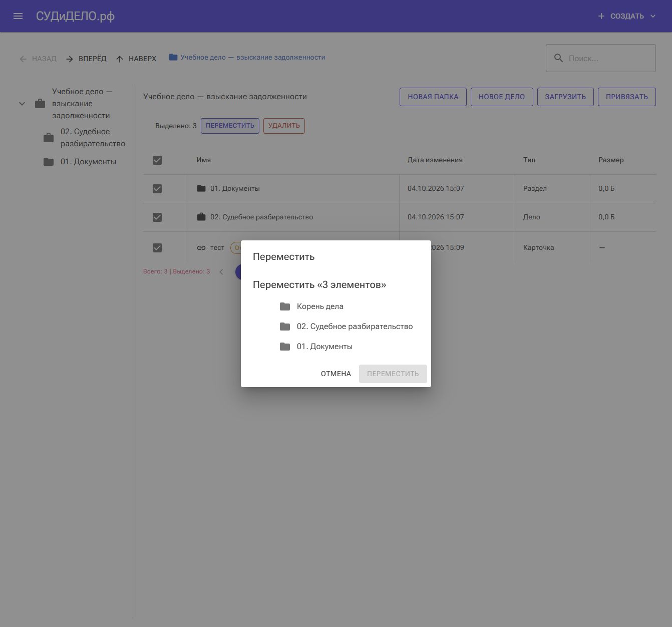
Task: Go to previous page with the pagination chevron
Action: (x=221, y=272)
